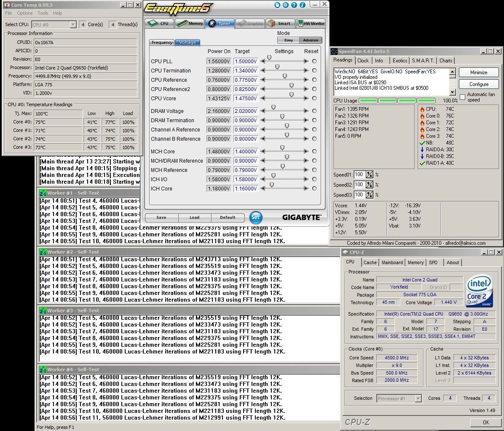Click the Prime95 Worker #4 window icon
Screen dimensions: 504x431
tap(43, 369)
